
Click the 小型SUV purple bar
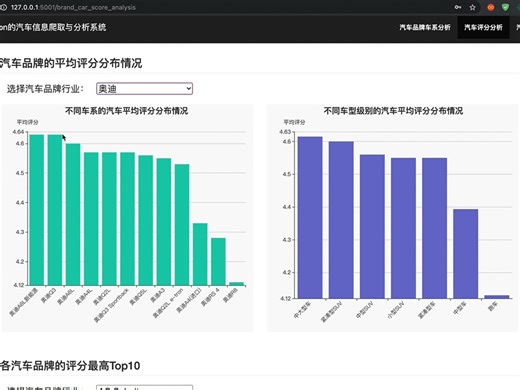[403, 228]
